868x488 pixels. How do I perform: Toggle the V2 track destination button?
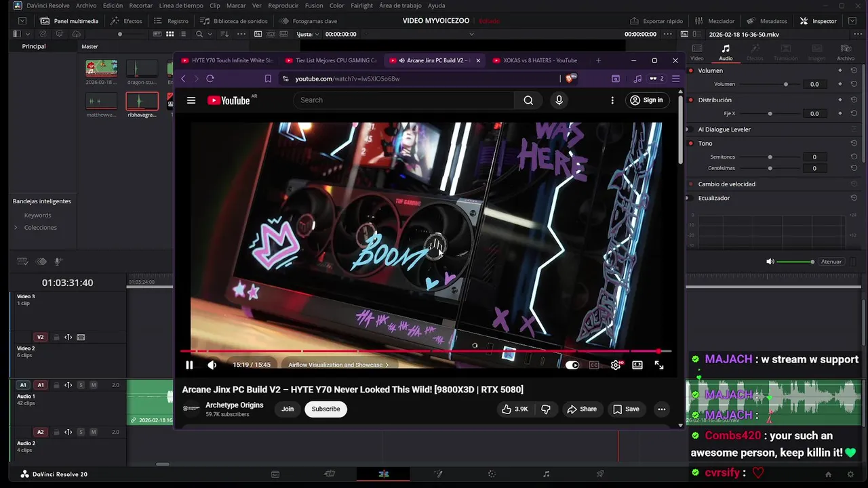point(40,337)
